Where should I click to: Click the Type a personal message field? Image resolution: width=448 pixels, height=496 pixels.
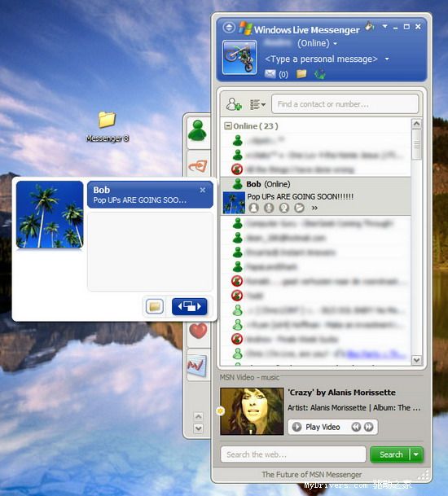click(321, 59)
